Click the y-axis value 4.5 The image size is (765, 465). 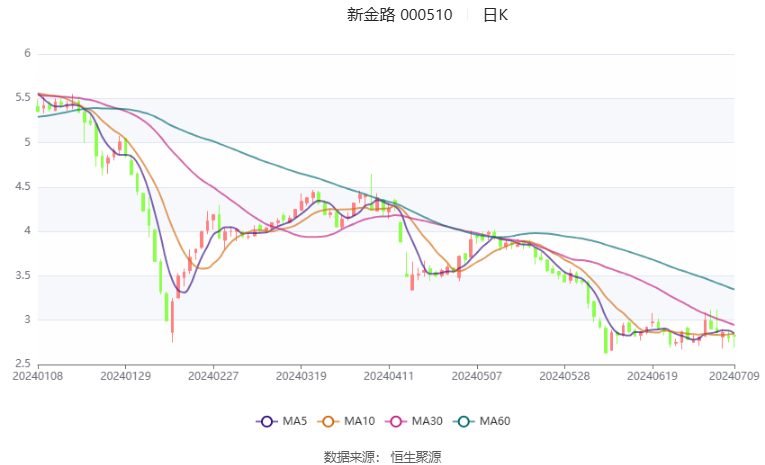click(x=23, y=186)
